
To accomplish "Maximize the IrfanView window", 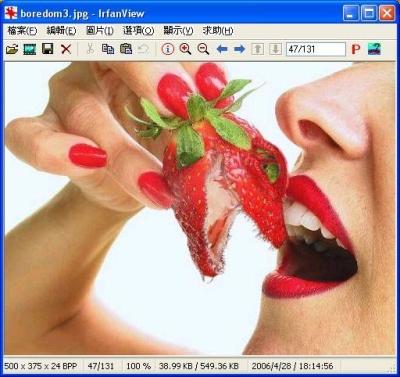I will point(369,14).
